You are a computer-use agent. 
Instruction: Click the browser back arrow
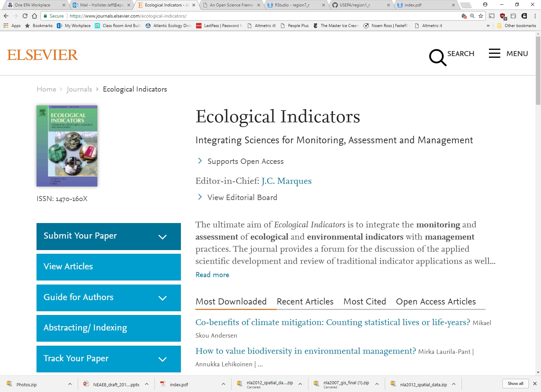tap(6, 16)
